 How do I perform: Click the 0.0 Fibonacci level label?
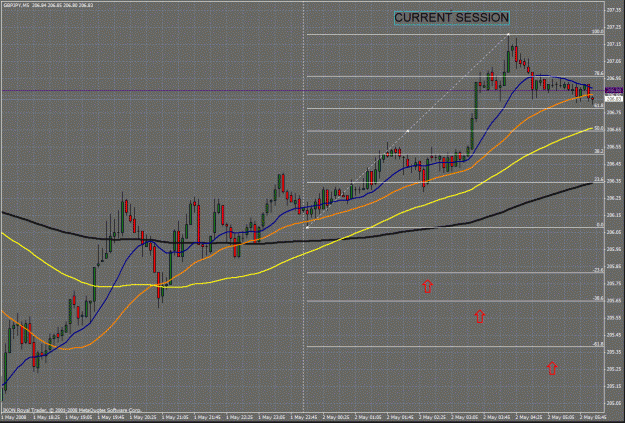[600, 225]
